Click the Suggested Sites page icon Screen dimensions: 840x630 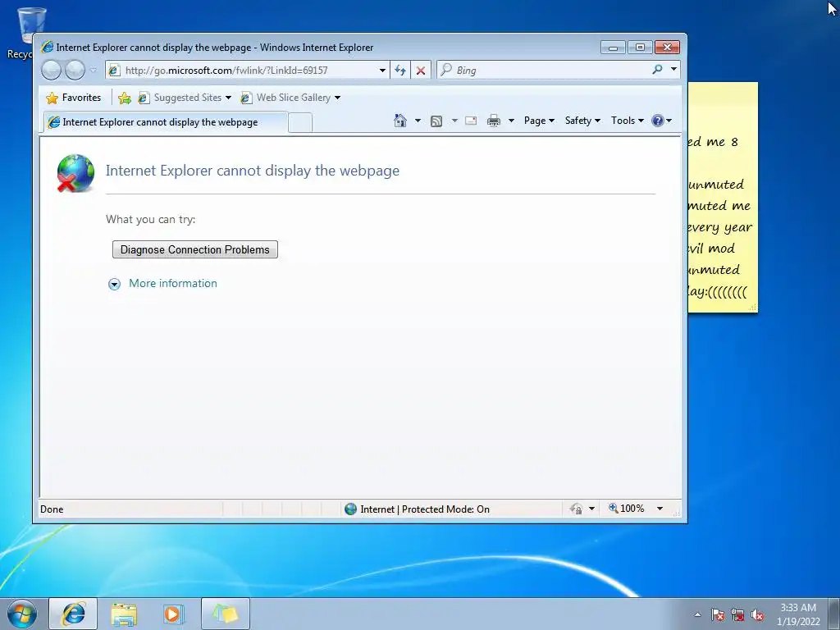click(x=143, y=98)
